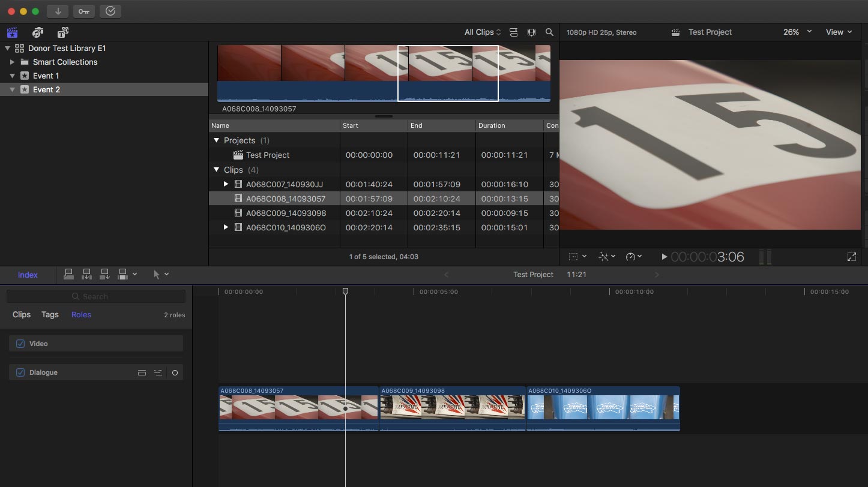Play the viewer with the play button

click(x=664, y=257)
